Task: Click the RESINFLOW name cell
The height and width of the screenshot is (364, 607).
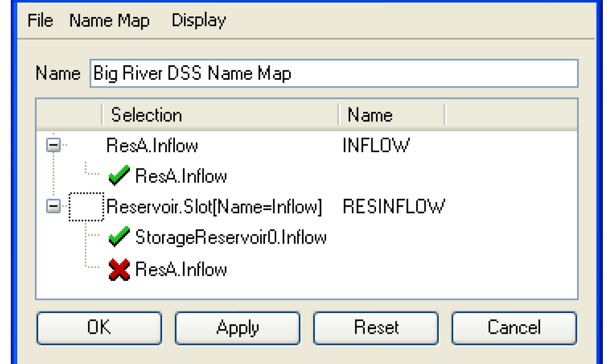Action: pyautogui.click(x=394, y=207)
